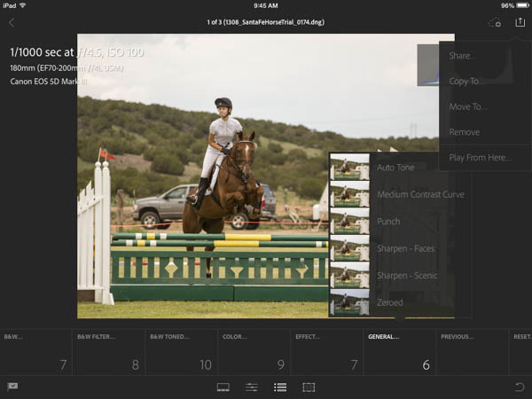The width and height of the screenshot is (532, 399).
Task: Open the flag/comment icon at bottom left
Action: (x=12, y=387)
